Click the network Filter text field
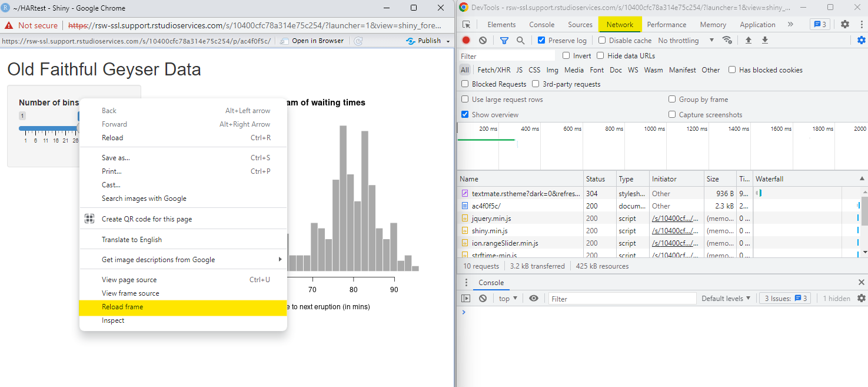868x387 pixels. tap(506, 56)
